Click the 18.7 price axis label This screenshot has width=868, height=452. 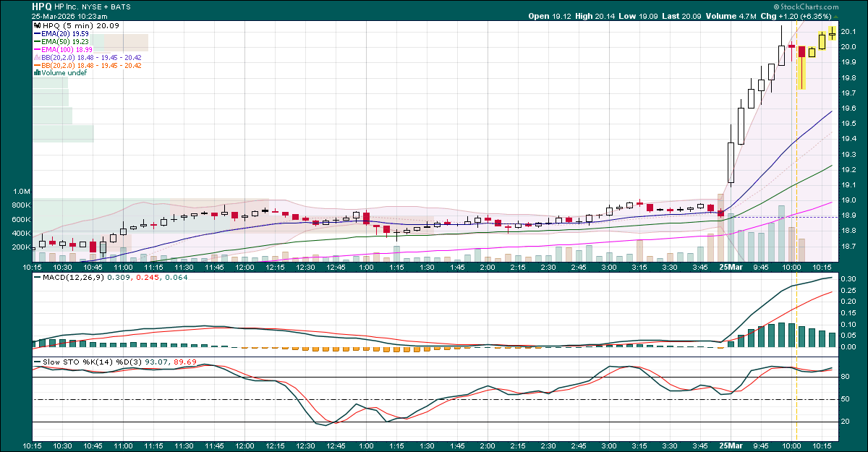(x=848, y=247)
